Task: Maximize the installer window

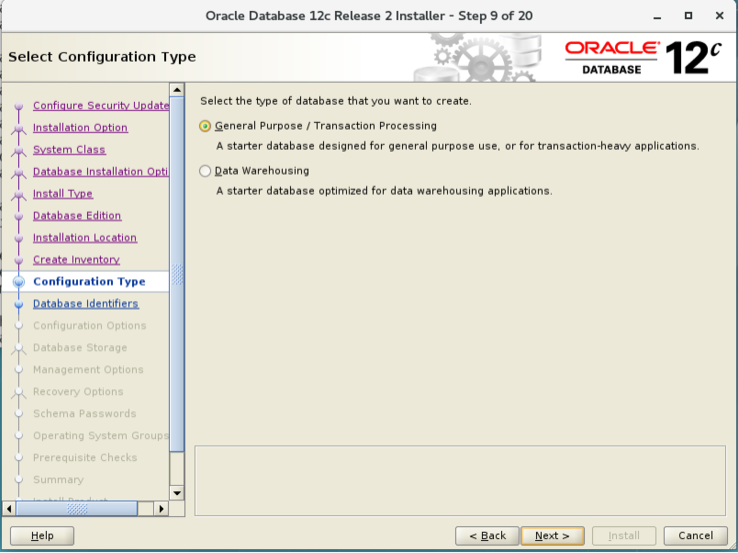Action: [688, 16]
